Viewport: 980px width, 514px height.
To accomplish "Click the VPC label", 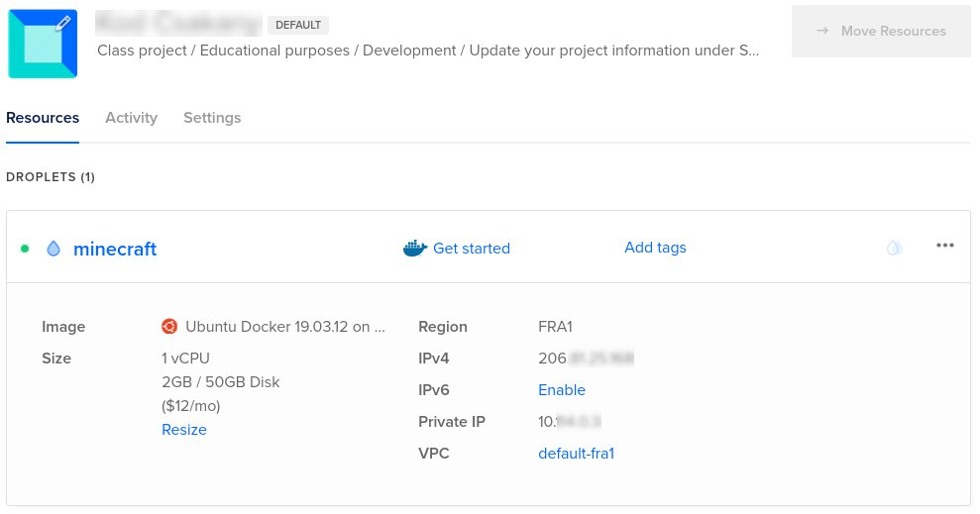I will click(x=434, y=454).
